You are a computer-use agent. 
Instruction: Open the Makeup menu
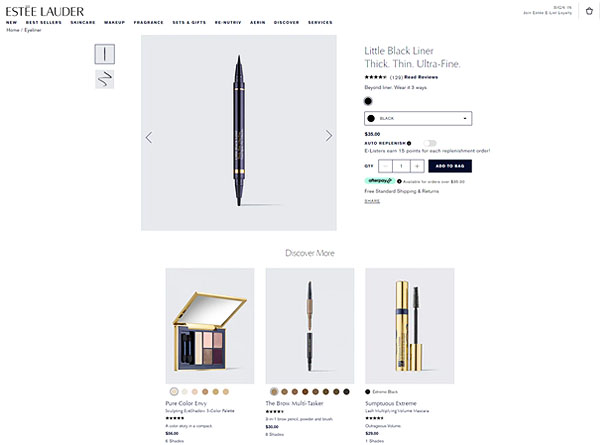click(x=114, y=23)
